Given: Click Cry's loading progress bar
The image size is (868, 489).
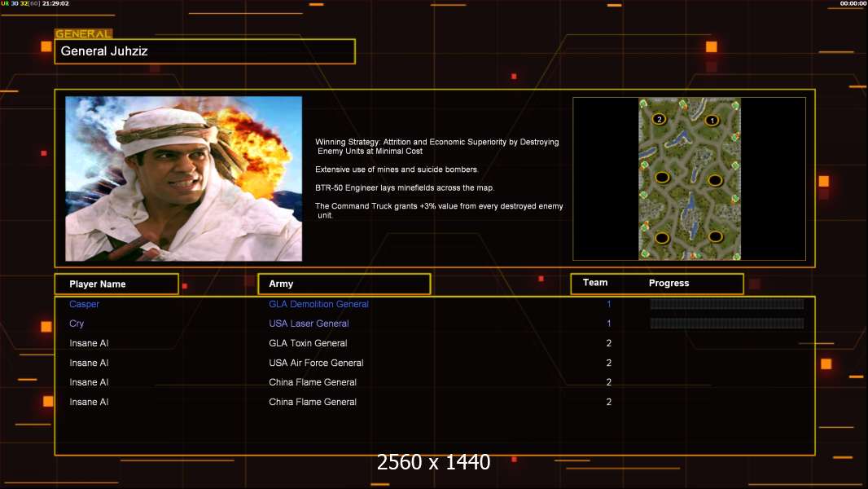Looking at the screenshot, I should (727, 324).
